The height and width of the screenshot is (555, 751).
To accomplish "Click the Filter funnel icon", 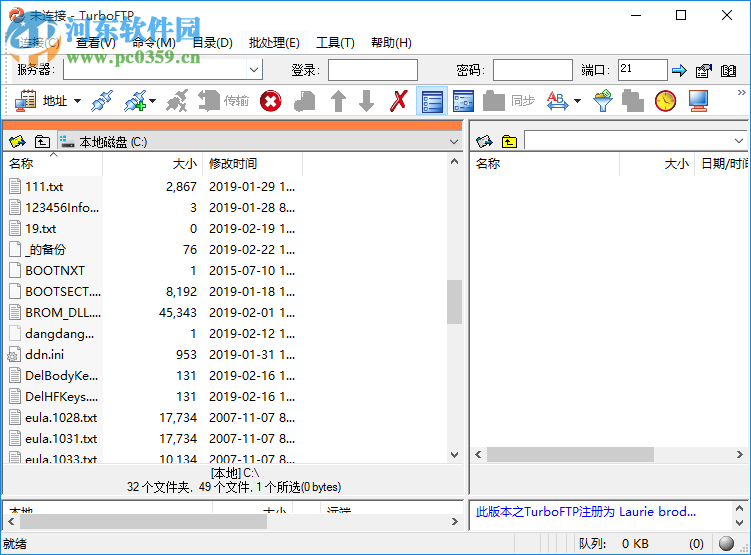I will pyautogui.click(x=603, y=101).
